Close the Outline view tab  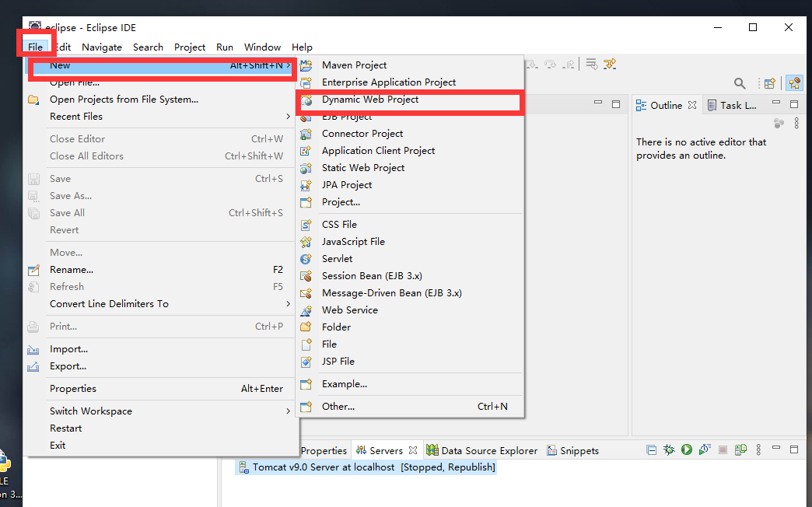pos(692,105)
